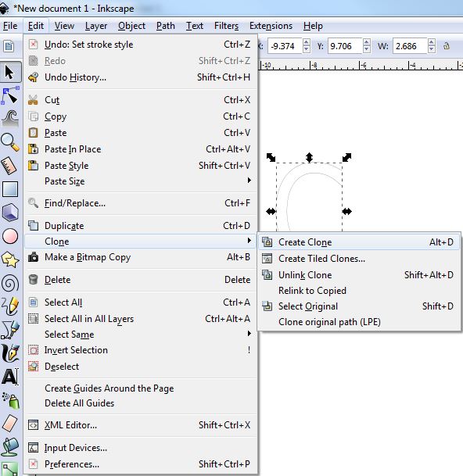Toggle the width/height lock icon
This screenshot has height=476, width=463.
click(x=447, y=46)
